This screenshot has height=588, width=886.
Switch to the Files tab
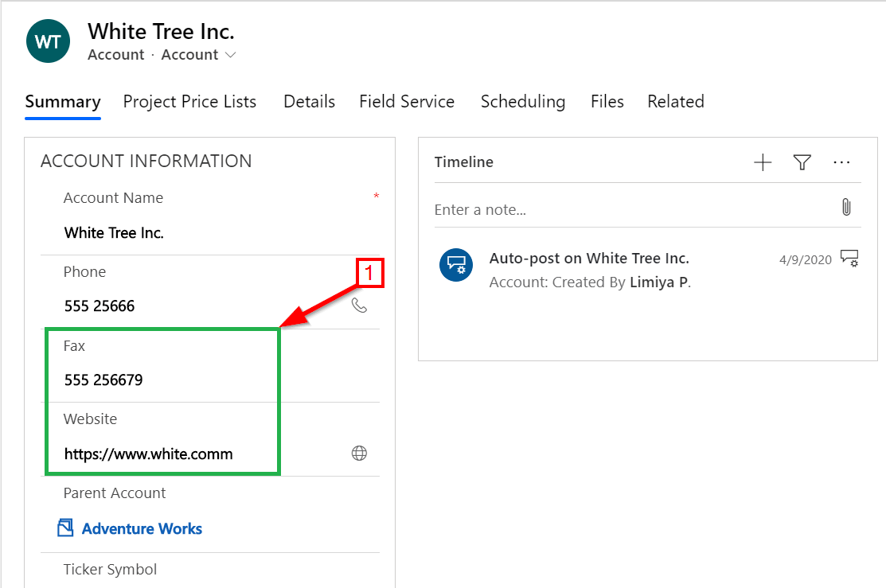pyautogui.click(x=607, y=102)
